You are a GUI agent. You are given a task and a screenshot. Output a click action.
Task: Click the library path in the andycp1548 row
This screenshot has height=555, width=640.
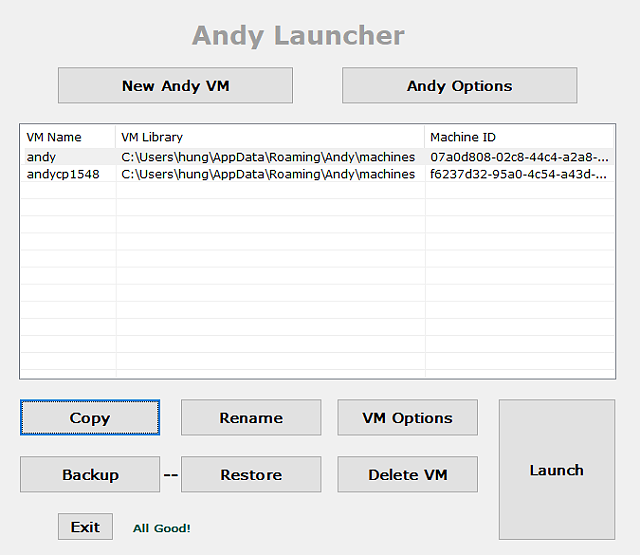coord(268,174)
